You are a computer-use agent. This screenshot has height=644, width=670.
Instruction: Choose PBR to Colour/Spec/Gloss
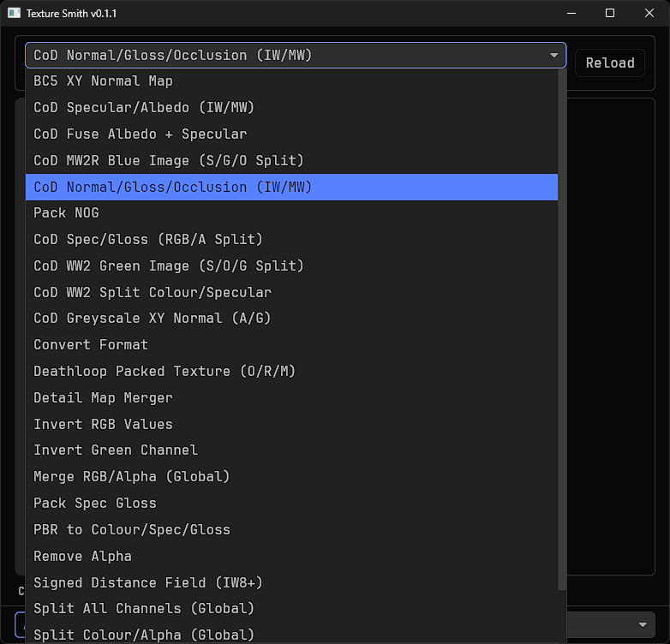click(292, 530)
